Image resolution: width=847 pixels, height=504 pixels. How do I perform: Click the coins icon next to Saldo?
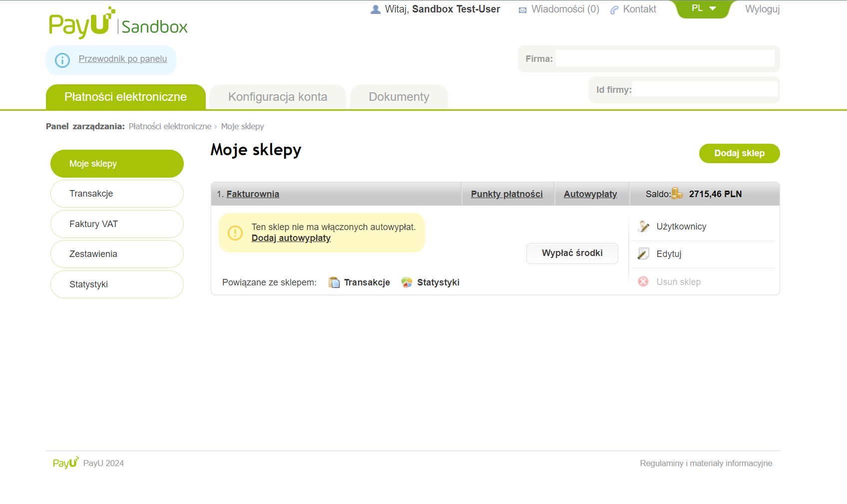coord(677,194)
